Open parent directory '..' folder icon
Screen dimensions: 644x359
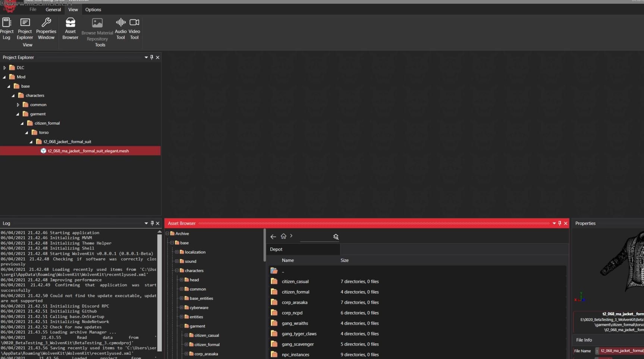tap(274, 271)
